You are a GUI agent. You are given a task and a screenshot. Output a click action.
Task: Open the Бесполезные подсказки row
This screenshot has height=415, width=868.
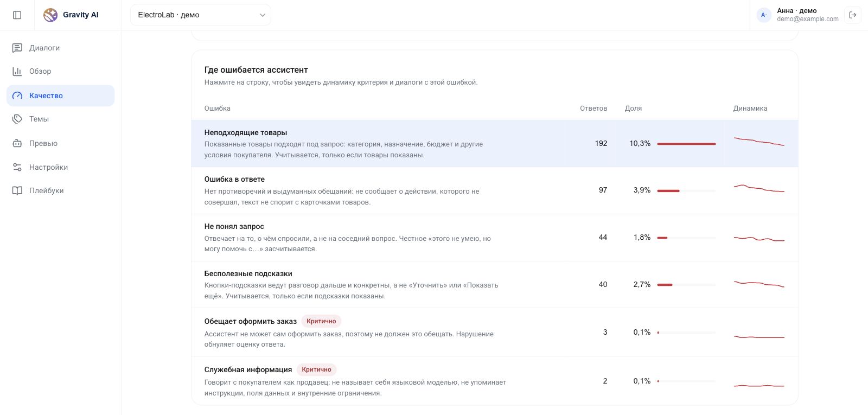(495, 285)
